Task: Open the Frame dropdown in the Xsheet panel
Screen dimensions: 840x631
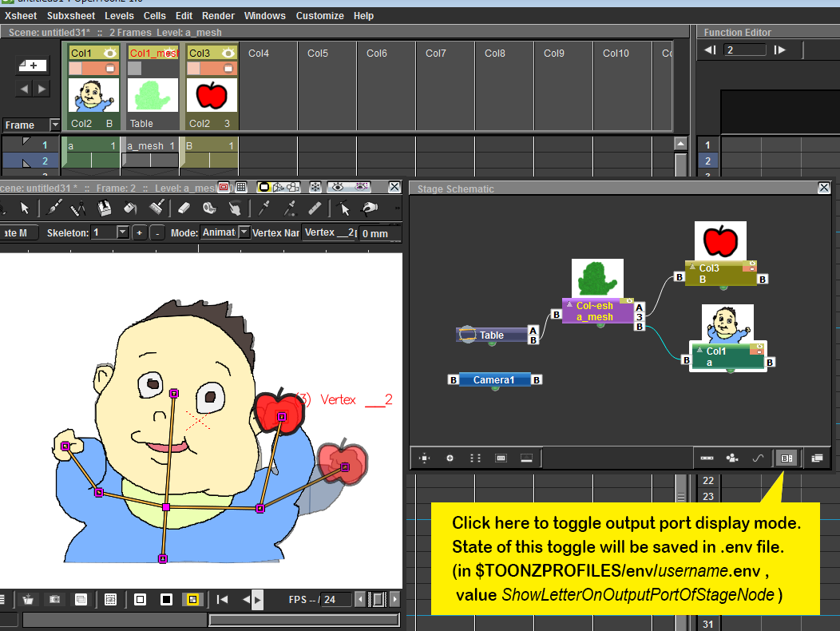Action: 53,125
